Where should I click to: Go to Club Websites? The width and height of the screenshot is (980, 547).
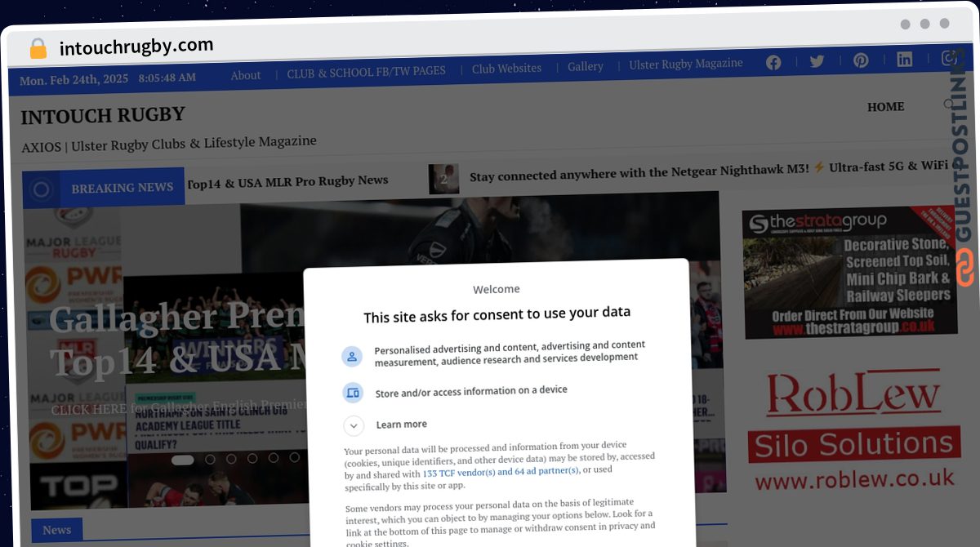pyautogui.click(x=506, y=69)
